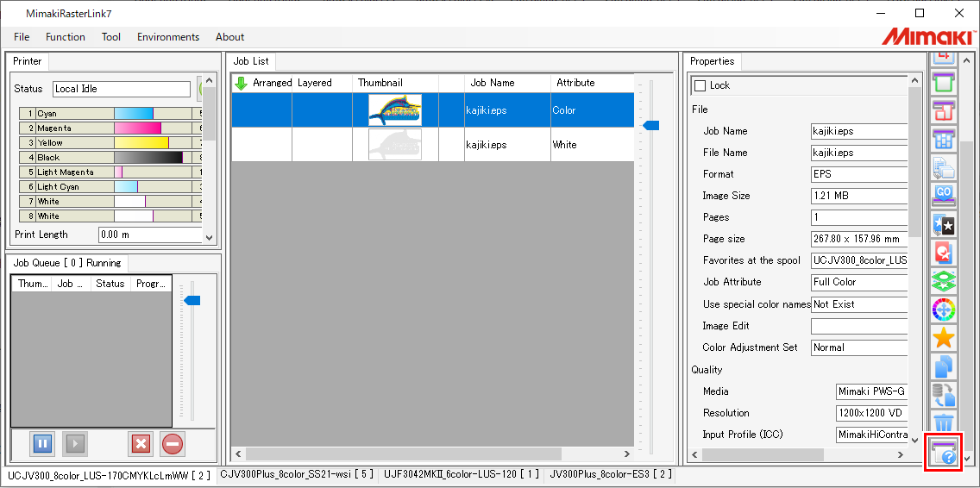Open the Favorites yellow star icon
The width and height of the screenshot is (980, 488).
944,337
